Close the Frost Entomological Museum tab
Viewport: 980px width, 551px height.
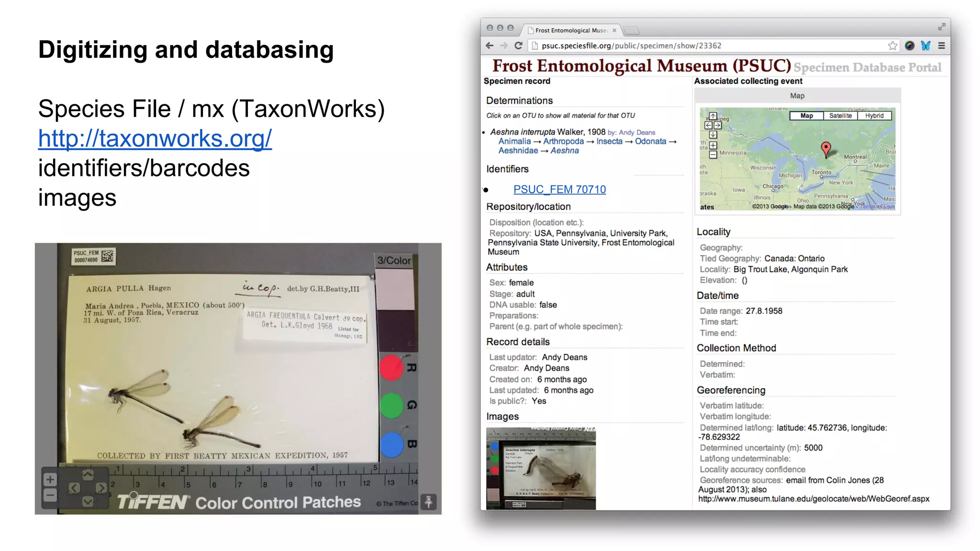tap(614, 30)
